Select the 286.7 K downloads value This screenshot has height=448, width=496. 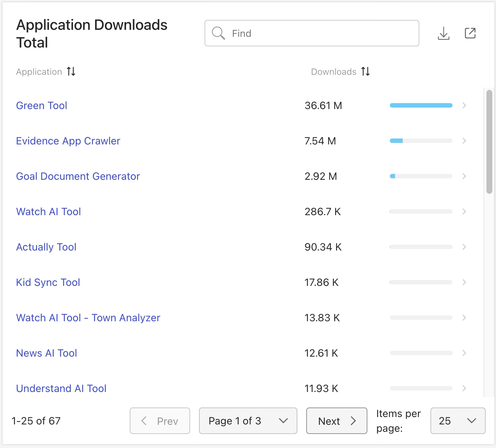tap(323, 212)
